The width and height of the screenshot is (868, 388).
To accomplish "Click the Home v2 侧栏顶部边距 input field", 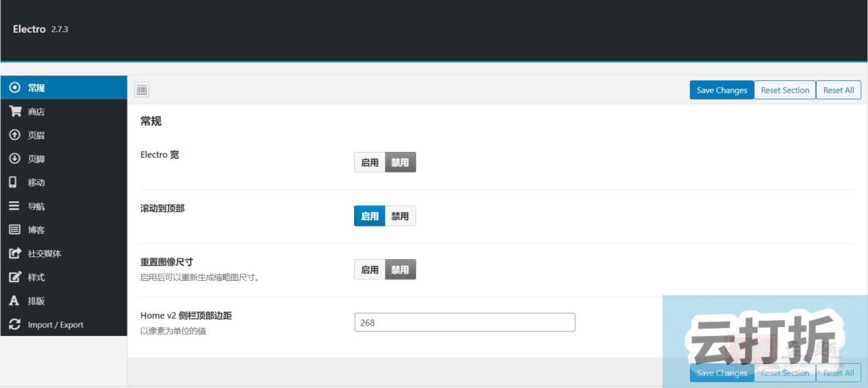I will pyautogui.click(x=465, y=322).
